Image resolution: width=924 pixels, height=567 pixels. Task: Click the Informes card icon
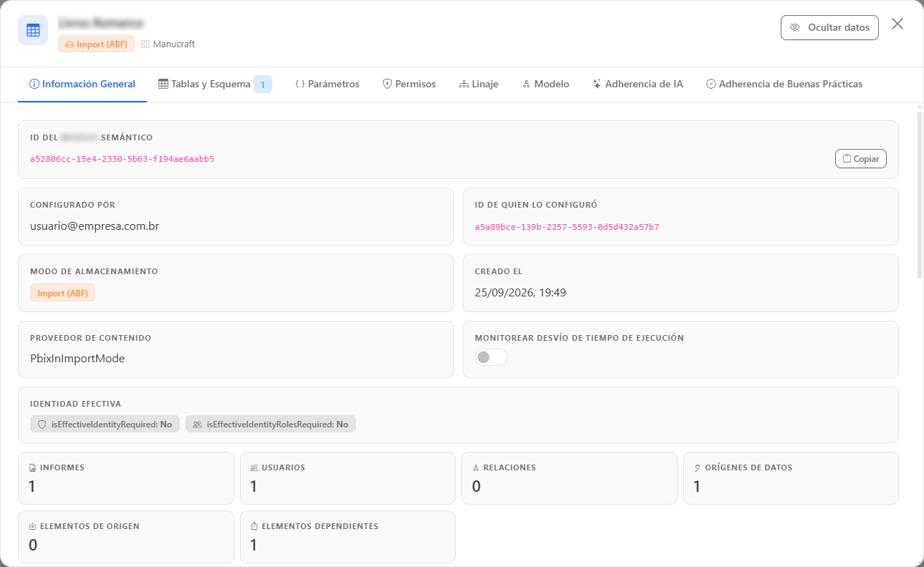[32, 468]
